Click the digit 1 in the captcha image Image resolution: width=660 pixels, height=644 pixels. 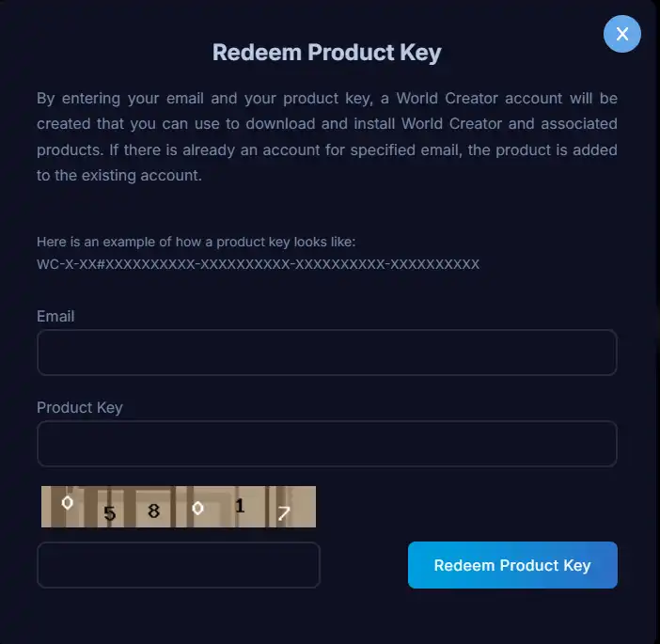coord(240,506)
